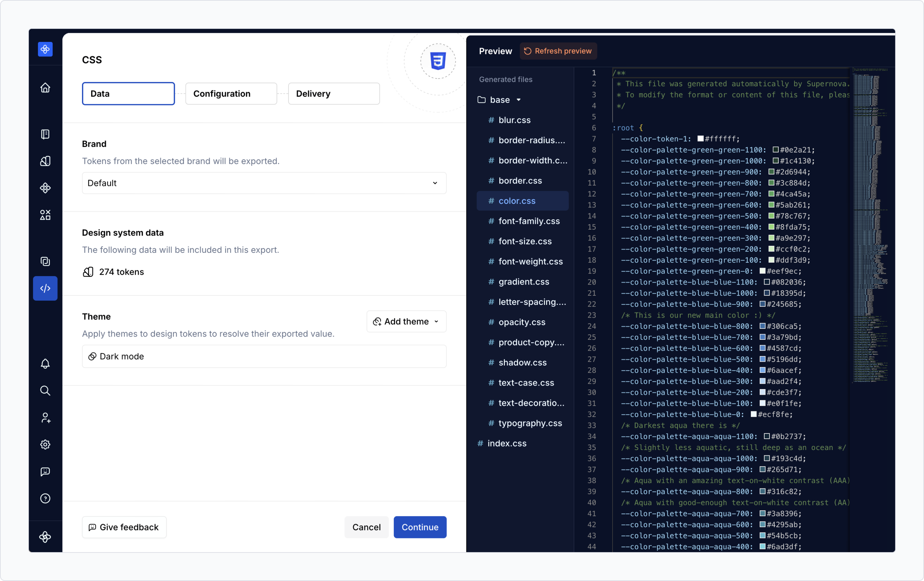Screen dimensions: 924x581
Task: Switch to the Configuration tab
Action: pyautogui.click(x=230, y=93)
